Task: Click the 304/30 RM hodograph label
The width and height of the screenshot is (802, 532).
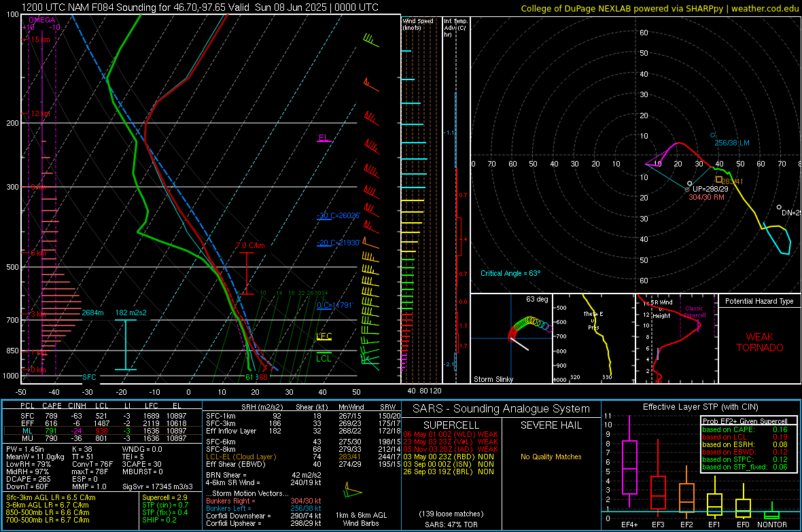Action: pyautogui.click(x=706, y=197)
